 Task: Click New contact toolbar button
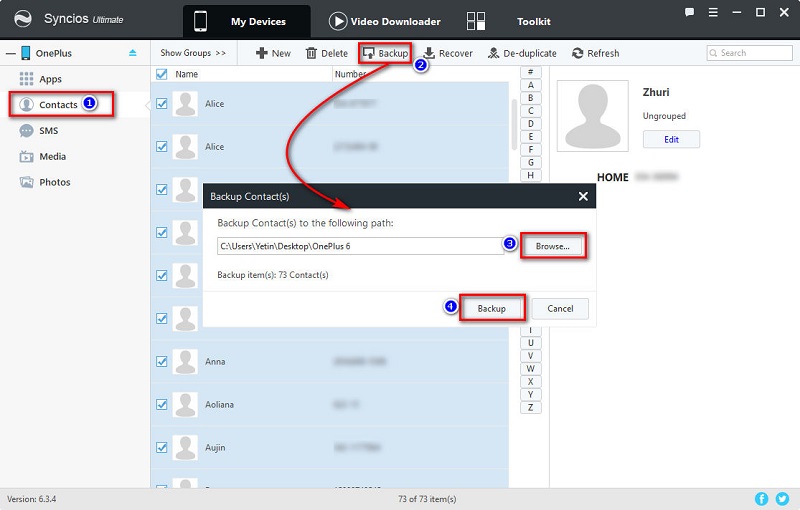(273, 53)
